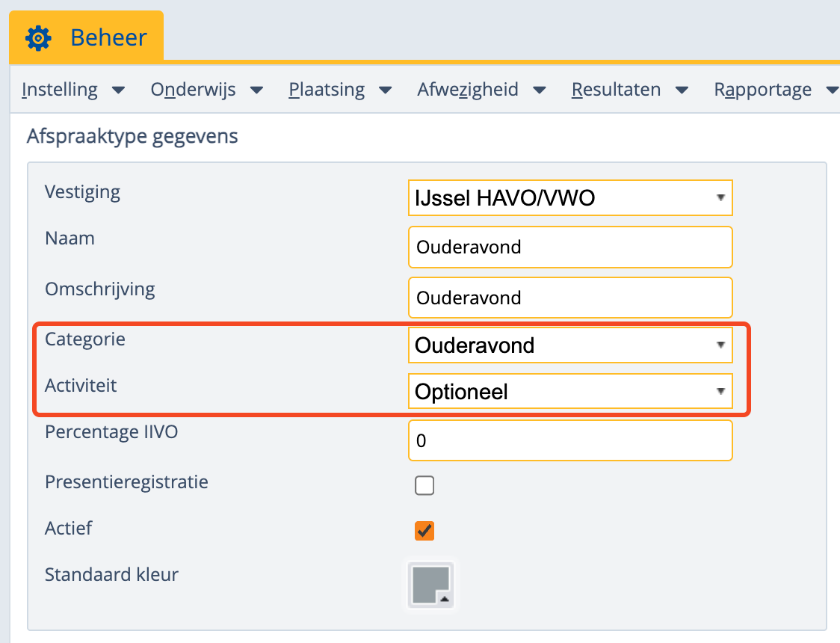Open the Rapportage menu
Image resolution: width=840 pixels, height=643 pixels.
(762, 90)
